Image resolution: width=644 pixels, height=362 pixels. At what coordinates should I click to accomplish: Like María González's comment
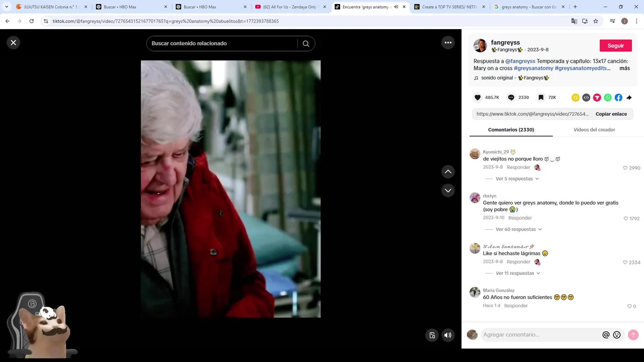click(x=629, y=306)
